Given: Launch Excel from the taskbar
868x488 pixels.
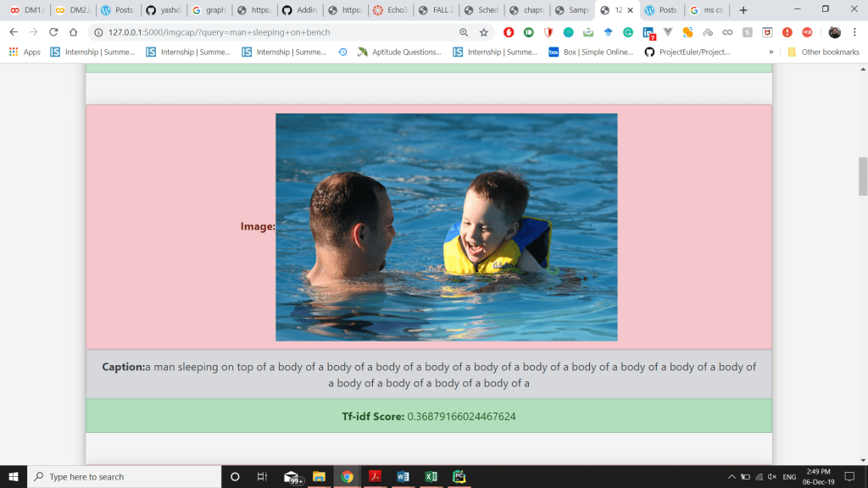Looking at the screenshot, I should pyautogui.click(x=431, y=476).
